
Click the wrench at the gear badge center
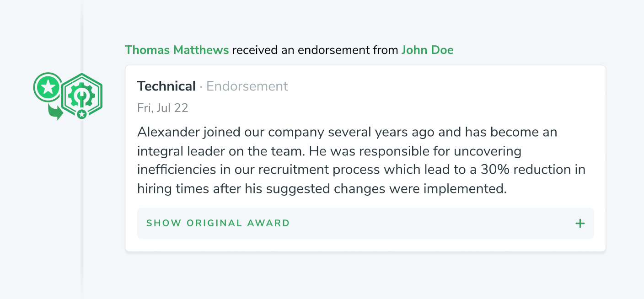(82, 96)
